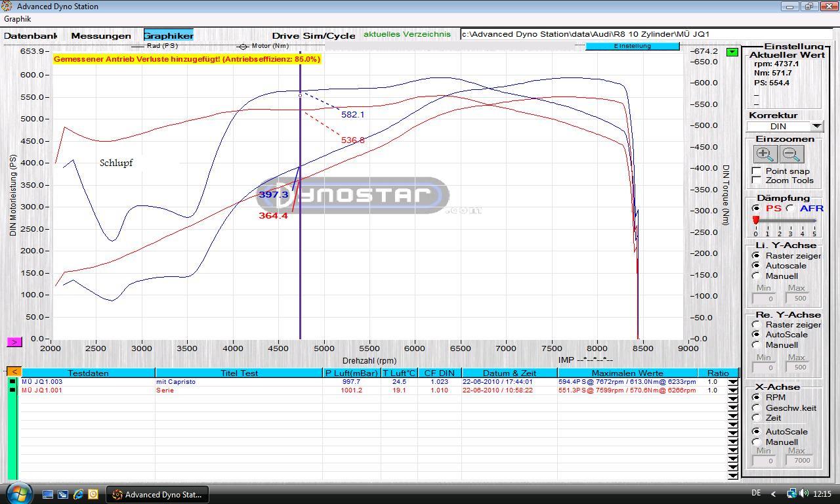Expand the ratio dropdown for MÜ JQ1.003 row
This screenshot has height=504, width=840.
point(732,382)
